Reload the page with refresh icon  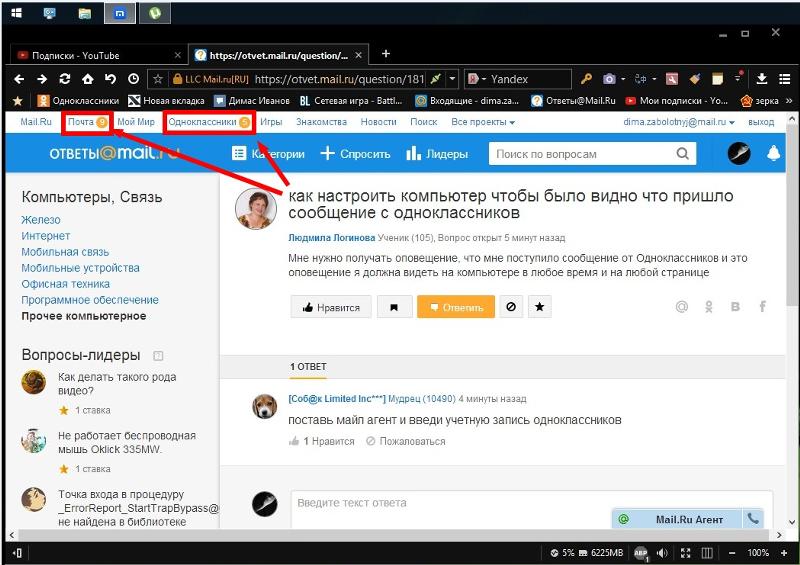(x=65, y=79)
